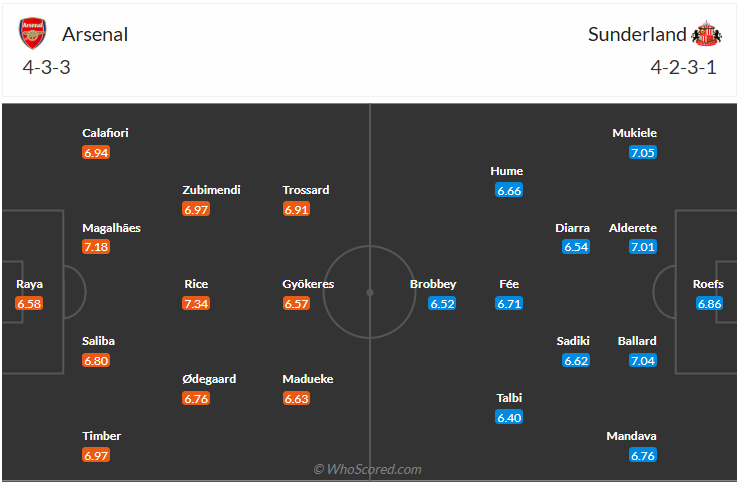Select Rice's 7.34 rating badge
This screenshot has width=740, height=482.
[196, 303]
